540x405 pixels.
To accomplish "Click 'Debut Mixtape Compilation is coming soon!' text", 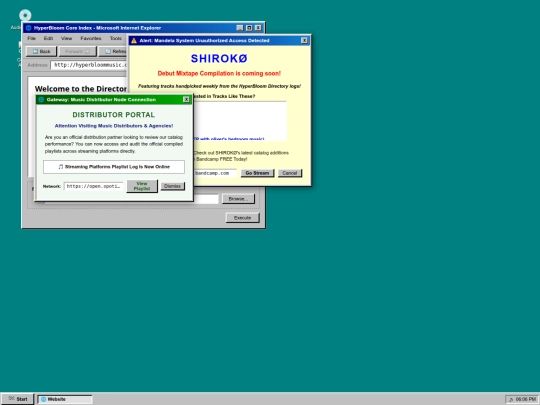I will [x=219, y=73].
